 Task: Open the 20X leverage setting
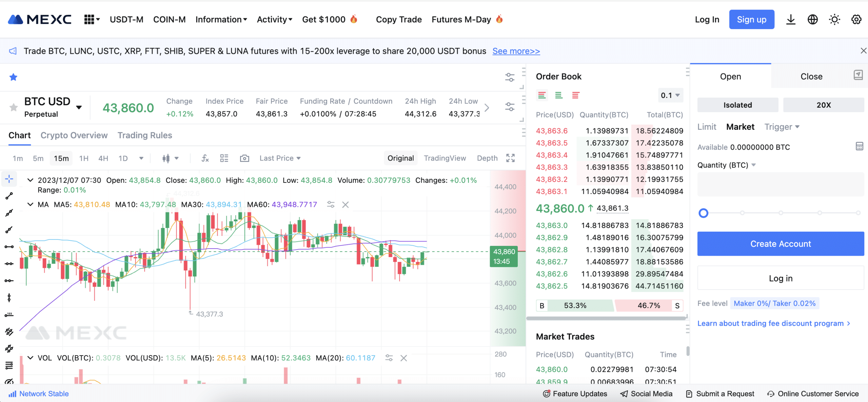[x=824, y=105]
